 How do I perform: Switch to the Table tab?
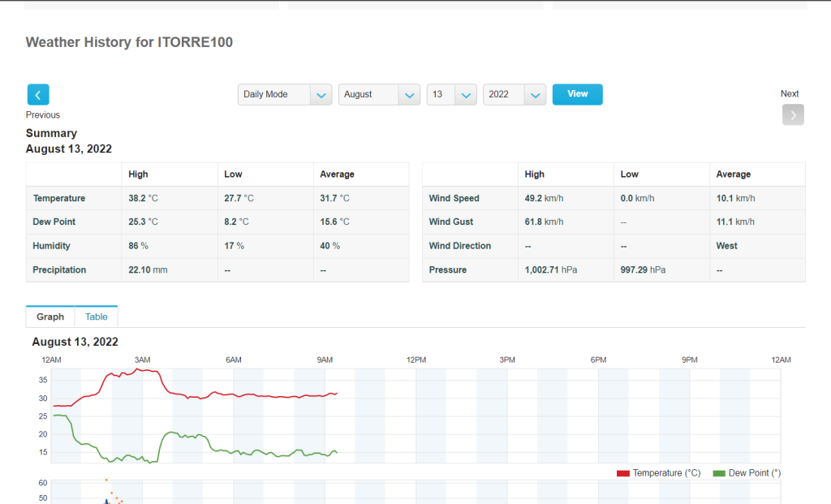(x=97, y=317)
